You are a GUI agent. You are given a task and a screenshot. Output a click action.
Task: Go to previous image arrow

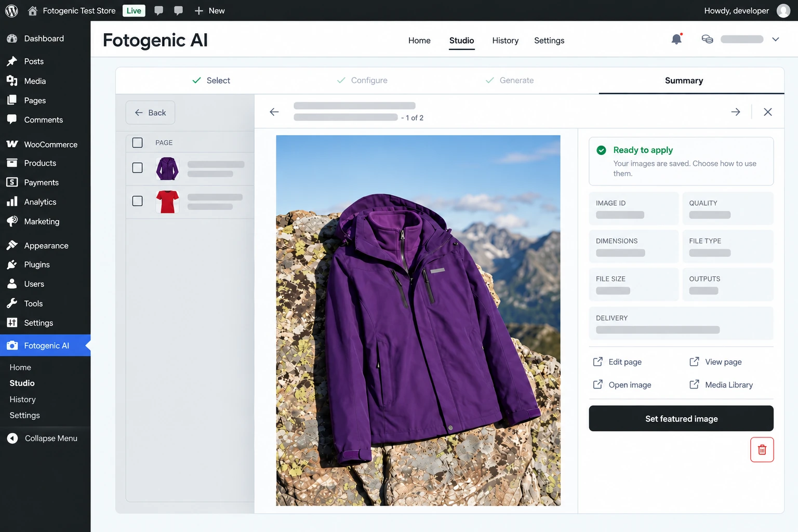(x=274, y=112)
